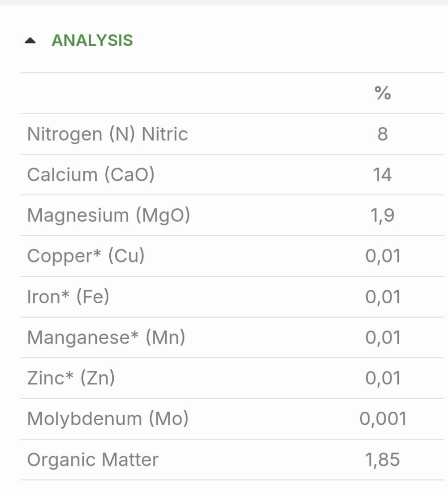Select the Manganese* (Mn) label

coord(106,337)
